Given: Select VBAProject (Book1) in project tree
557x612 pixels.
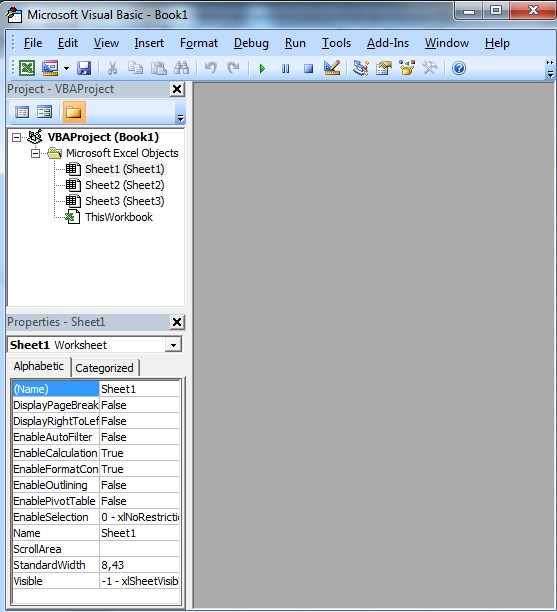Looking at the screenshot, I should point(103,137).
